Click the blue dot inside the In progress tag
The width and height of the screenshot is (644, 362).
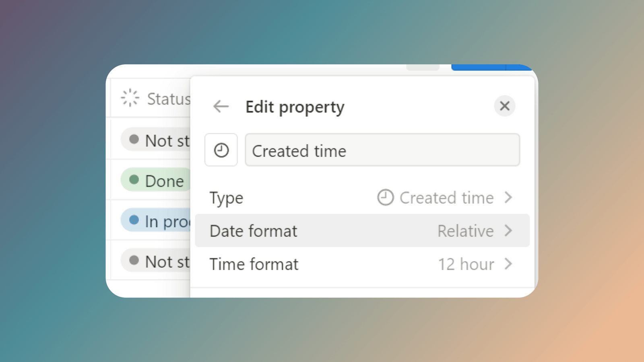[x=133, y=220]
